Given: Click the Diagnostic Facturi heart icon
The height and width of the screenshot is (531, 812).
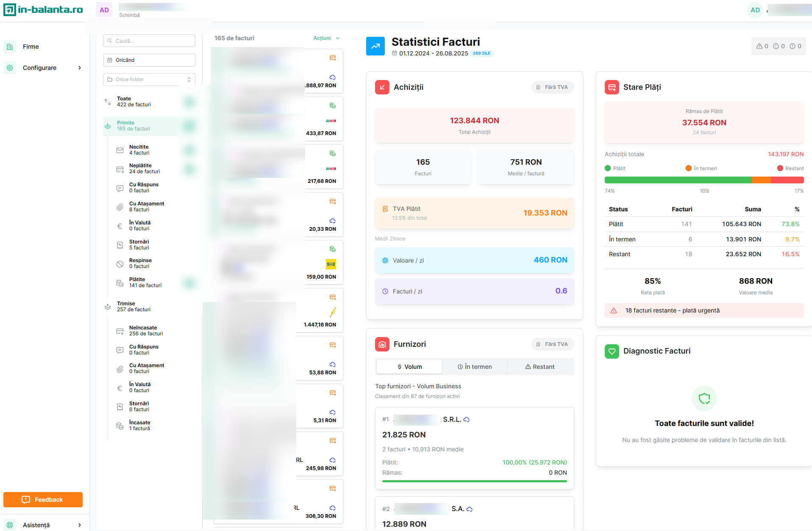Looking at the screenshot, I should [612, 351].
